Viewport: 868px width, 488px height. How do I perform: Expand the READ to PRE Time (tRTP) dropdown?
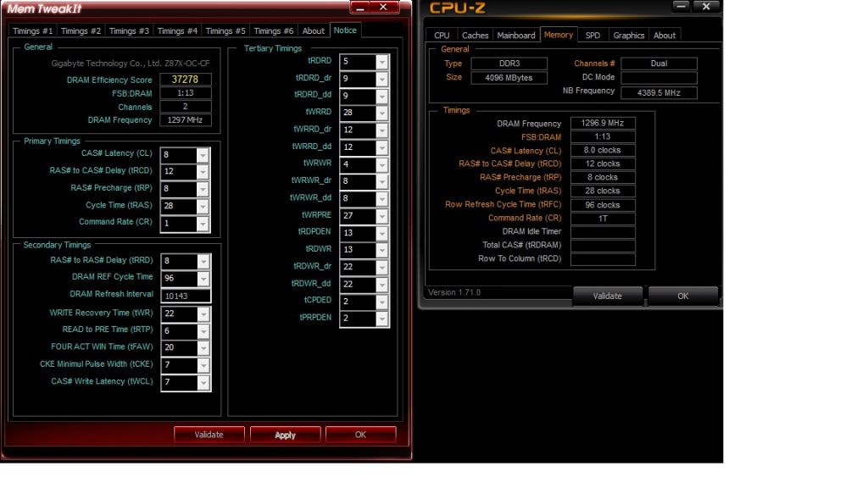pyautogui.click(x=203, y=331)
